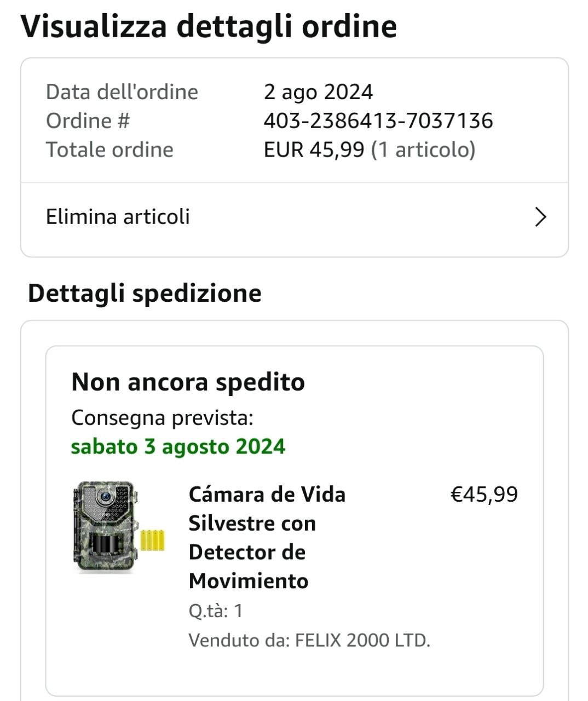Image resolution: width=588 pixels, height=701 pixels.
Task: Tap the Data dell'ordine label
Action: point(122,92)
